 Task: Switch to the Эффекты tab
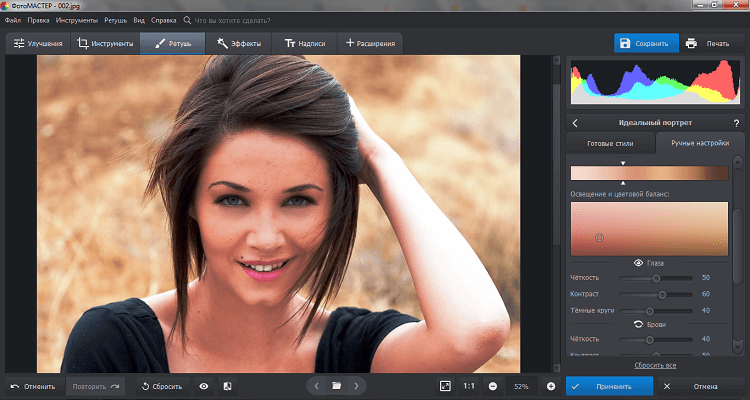[x=239, y=43]
